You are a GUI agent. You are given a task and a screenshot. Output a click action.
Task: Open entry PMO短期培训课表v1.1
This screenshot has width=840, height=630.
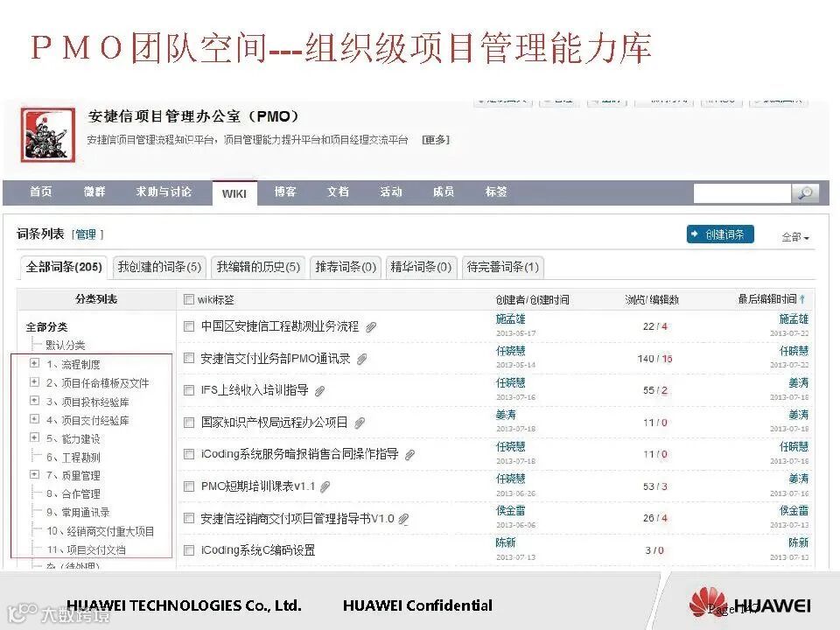point(257,486)
